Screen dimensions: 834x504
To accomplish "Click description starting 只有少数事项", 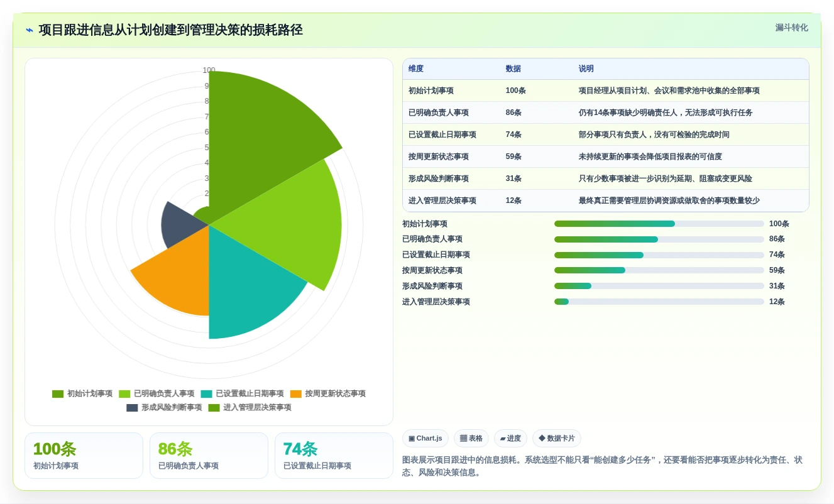I will 666,179.
